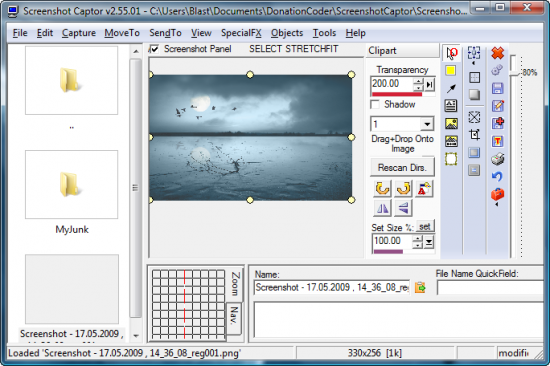The width and height of the screenshot is (550, 366).
Task: Select the crop tool icon
Action: 474,134
